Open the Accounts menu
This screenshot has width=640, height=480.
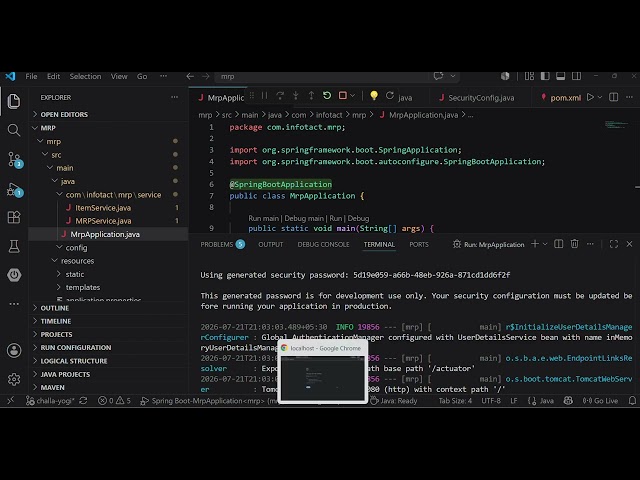pos(14,350)
